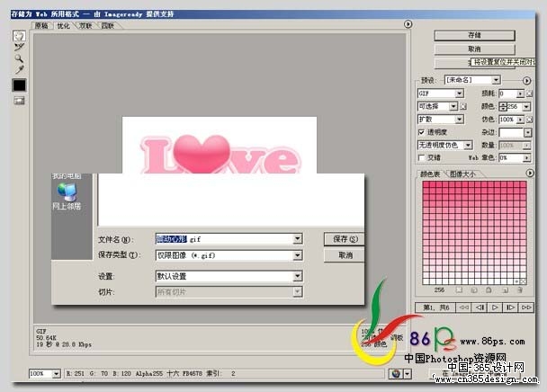
Task: Play the animation
Action: click(x=495, y=307)
